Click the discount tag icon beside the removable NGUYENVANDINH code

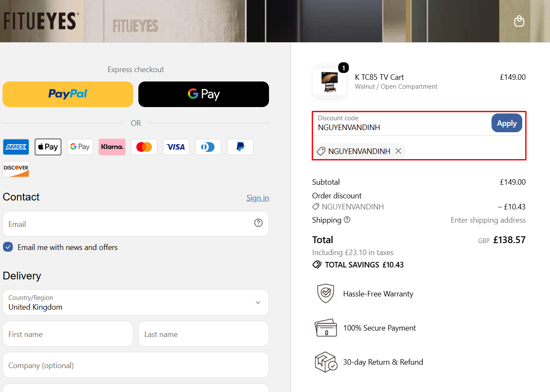(x=321, y=151)
